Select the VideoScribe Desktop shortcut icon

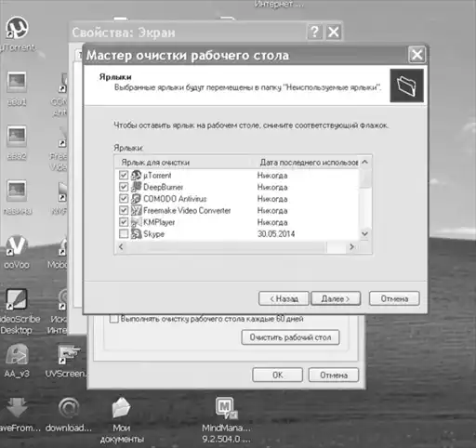17,299
